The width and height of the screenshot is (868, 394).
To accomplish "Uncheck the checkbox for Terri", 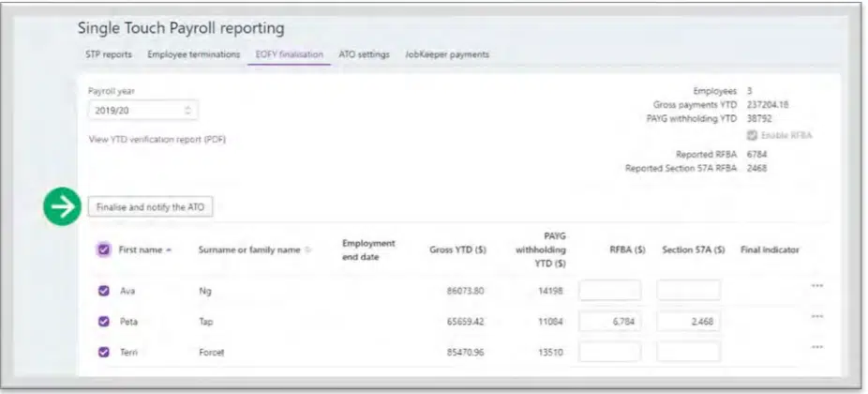I will [103, 352].
